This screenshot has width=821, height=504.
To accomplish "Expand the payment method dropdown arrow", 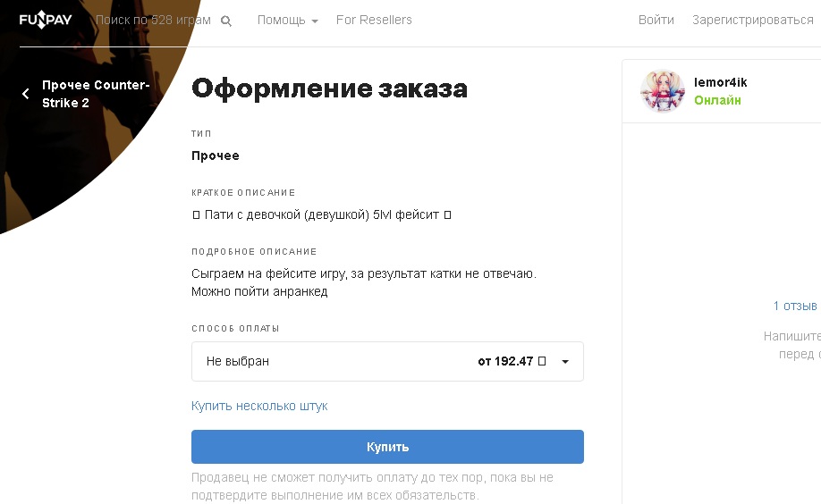I will tap(565, 362).
